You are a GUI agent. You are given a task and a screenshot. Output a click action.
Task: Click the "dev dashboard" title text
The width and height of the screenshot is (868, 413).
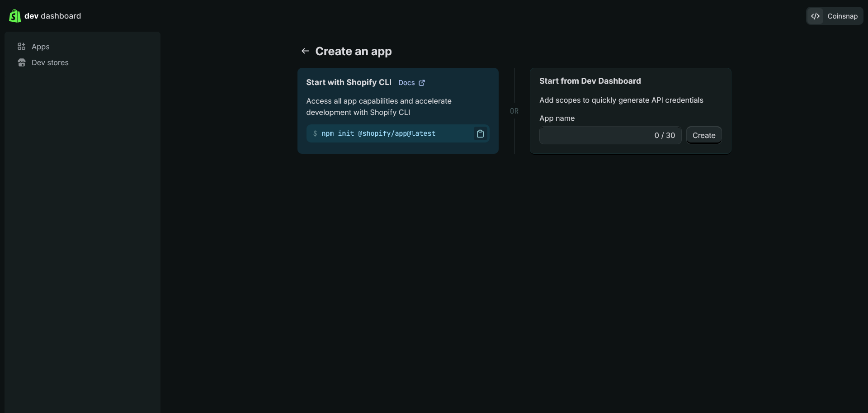(x=53, y=16)
